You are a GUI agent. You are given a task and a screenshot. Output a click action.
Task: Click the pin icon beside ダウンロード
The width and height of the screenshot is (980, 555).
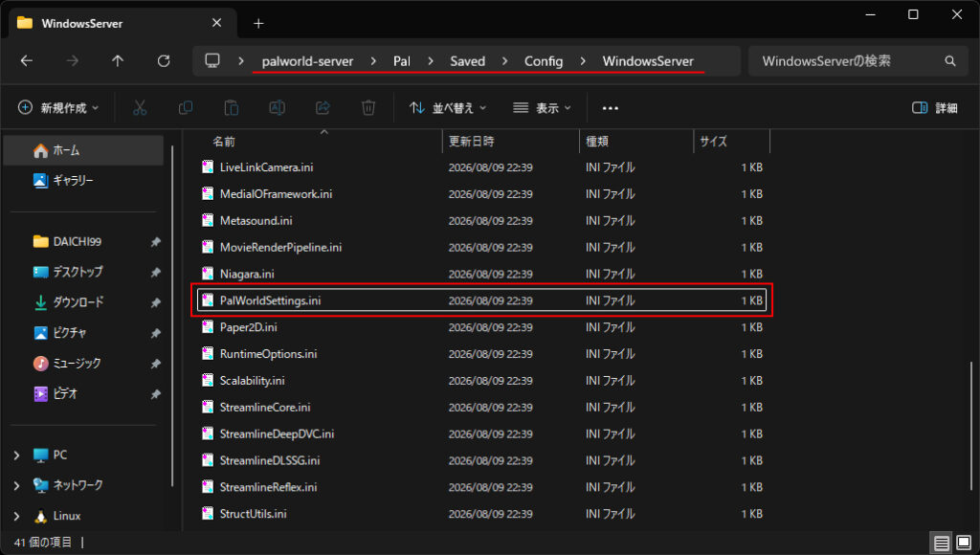coord(156,302)
